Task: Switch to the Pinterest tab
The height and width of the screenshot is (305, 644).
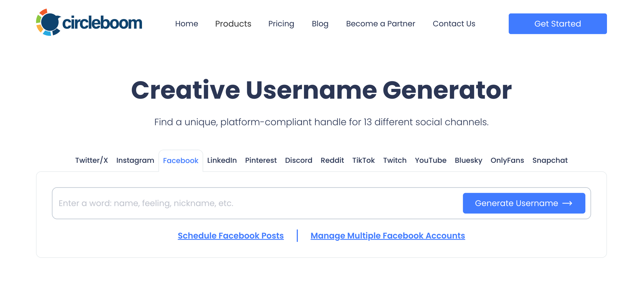Action: pos(261,160)
